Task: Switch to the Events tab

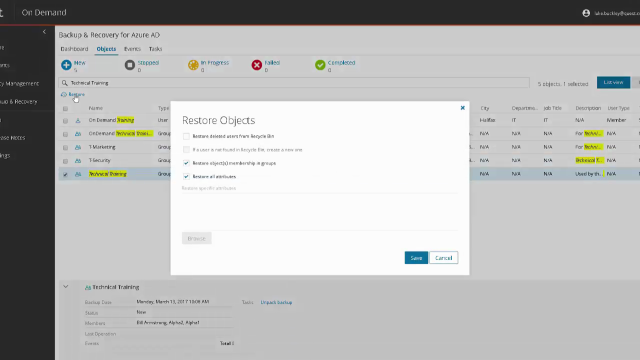Action: click(132, 49)
